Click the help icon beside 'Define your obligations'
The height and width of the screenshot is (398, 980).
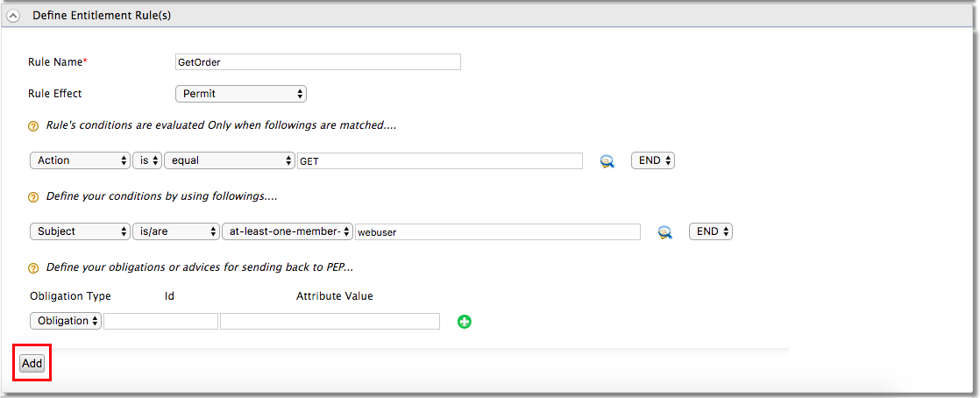(x=34, y=267)
